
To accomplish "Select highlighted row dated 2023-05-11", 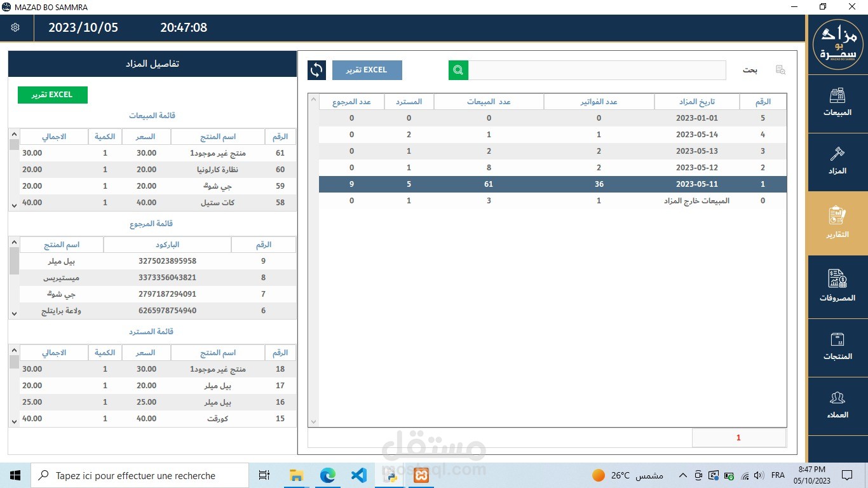I will pyautogui.click(x=552, y=184).
